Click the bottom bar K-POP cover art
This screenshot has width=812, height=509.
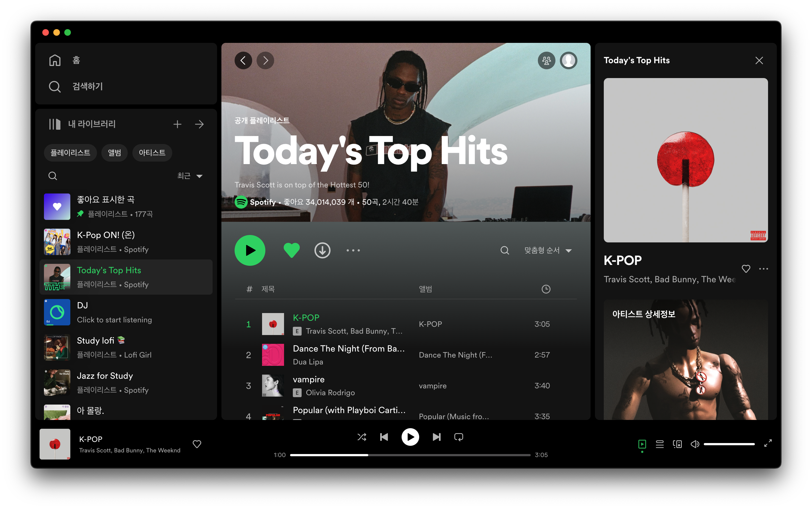pyautogui.click(x=55, y=444)
